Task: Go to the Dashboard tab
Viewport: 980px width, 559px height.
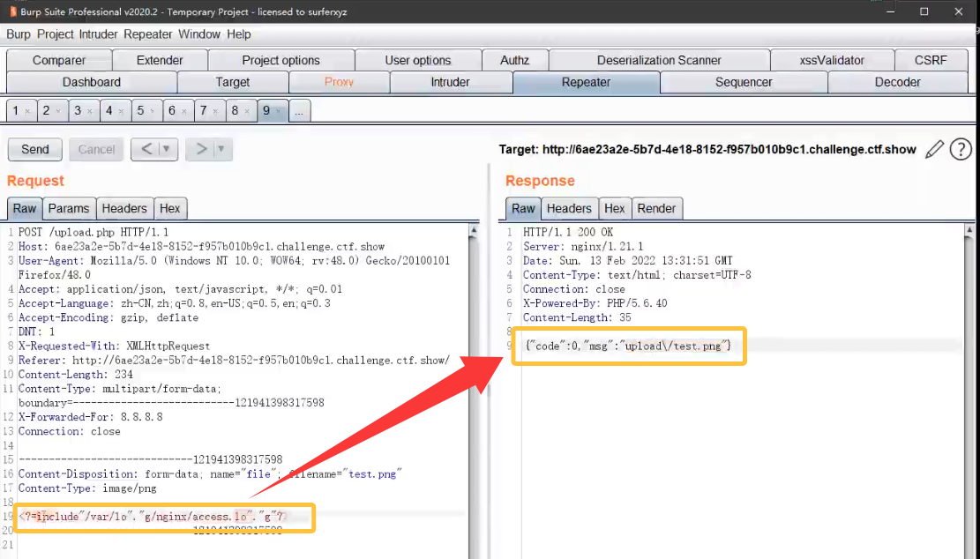Action: [91, 82]
